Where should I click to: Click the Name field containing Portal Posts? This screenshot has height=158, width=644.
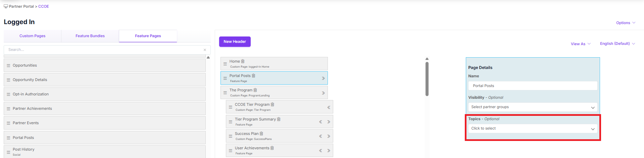point(533,86)
